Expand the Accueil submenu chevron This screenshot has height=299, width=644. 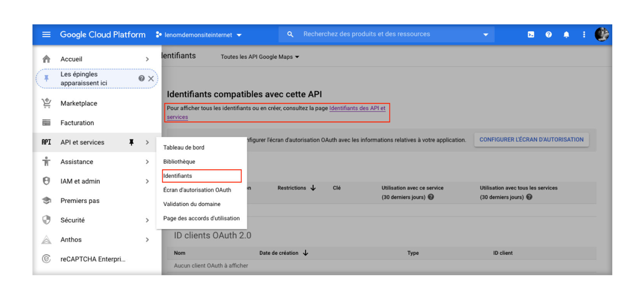pyautogui.click(x=147, y=59)
